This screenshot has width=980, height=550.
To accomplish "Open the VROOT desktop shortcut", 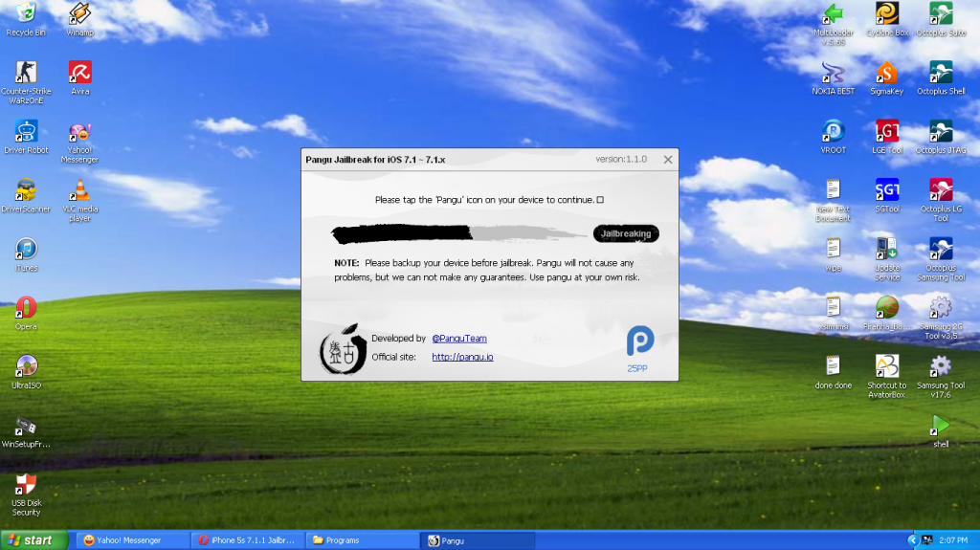I will tap(833, 131).
